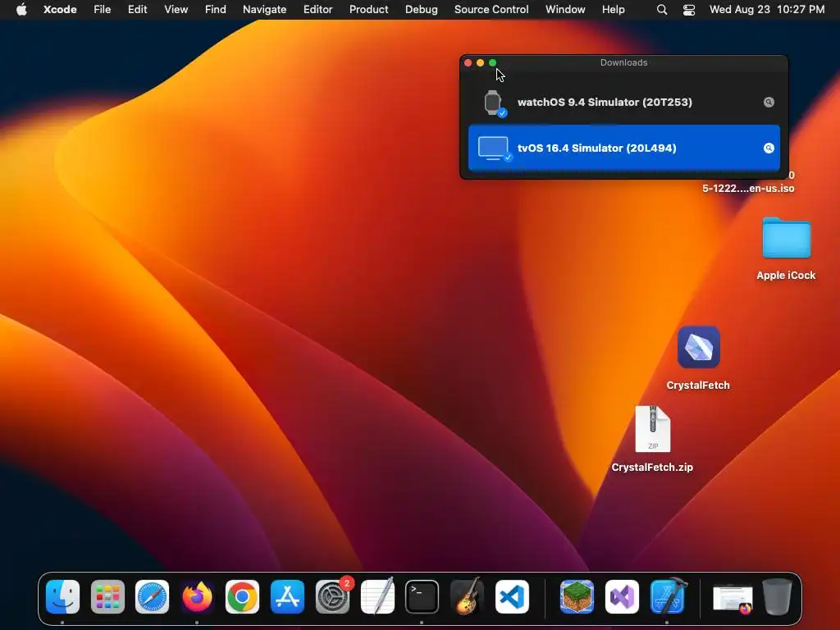Image resolution: width=840 pixels, height=630 pixels.
Task: Open the Editor menu
Action: 317,10
